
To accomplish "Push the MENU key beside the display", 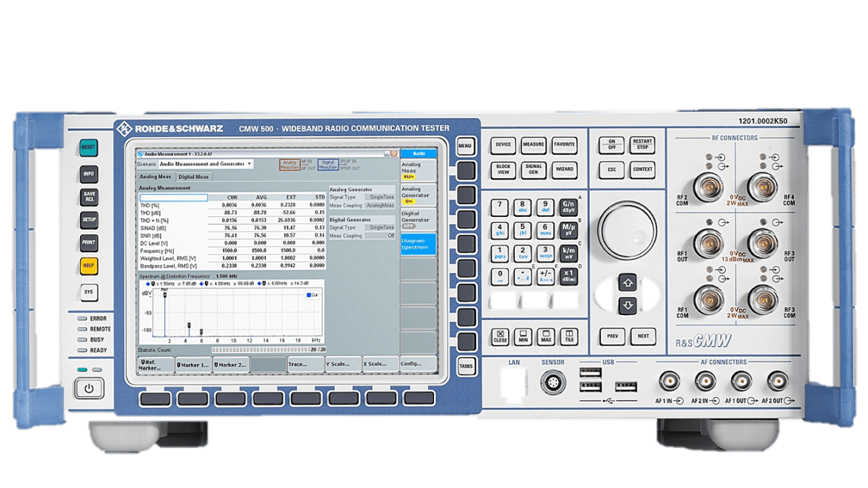I will (465, 146).
